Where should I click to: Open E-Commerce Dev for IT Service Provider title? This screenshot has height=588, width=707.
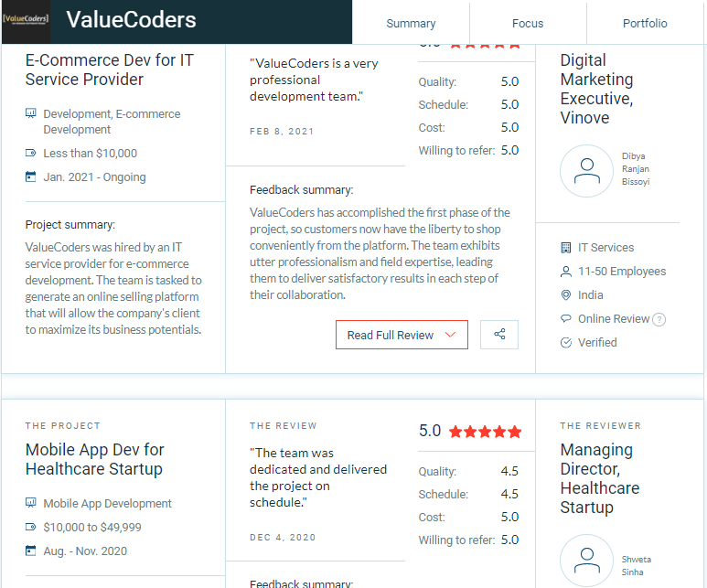click(x=109, y=69)
